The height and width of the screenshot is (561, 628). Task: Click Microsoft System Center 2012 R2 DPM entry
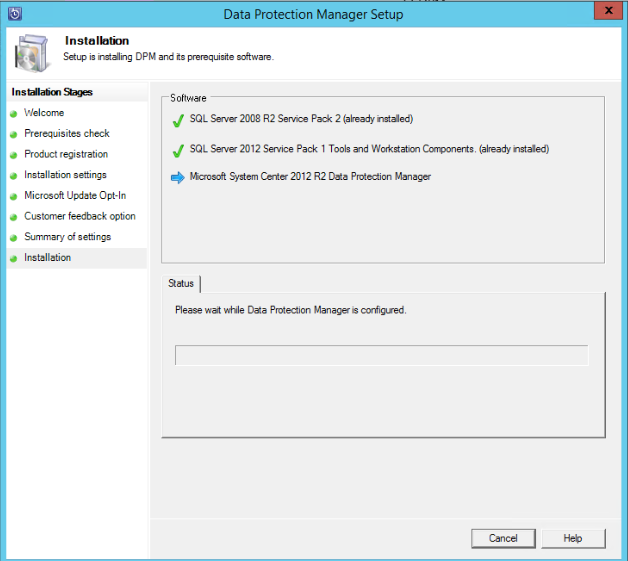pos(310,177)
